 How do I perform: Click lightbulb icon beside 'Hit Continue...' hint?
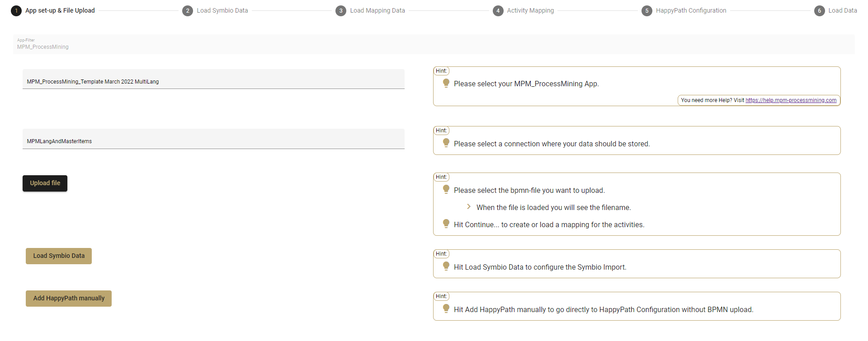[x=446, y=224]
